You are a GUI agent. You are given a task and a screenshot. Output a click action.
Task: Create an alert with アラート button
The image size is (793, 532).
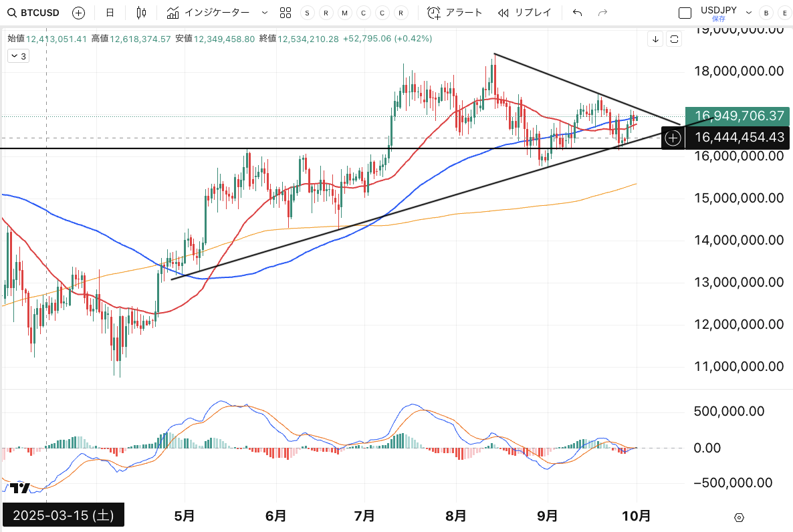coord(455,13)
